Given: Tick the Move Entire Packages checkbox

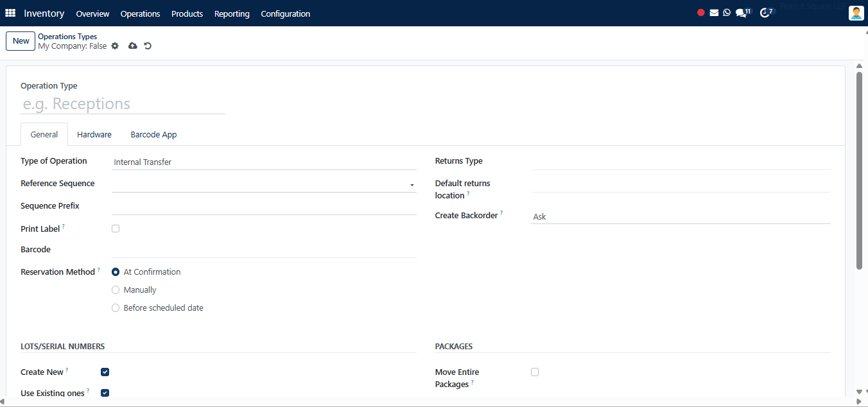Looking at the screenshot, I should (535, 372).
